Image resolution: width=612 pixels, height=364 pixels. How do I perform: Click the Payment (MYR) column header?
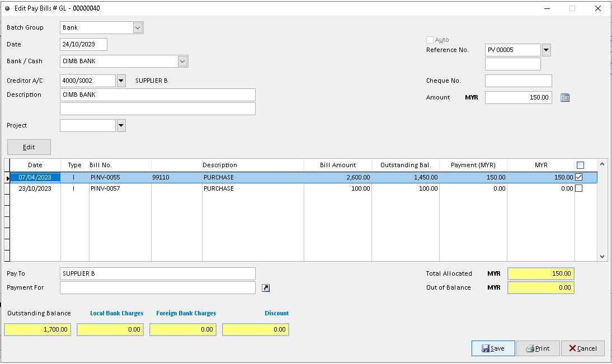[x=473, y=165]
